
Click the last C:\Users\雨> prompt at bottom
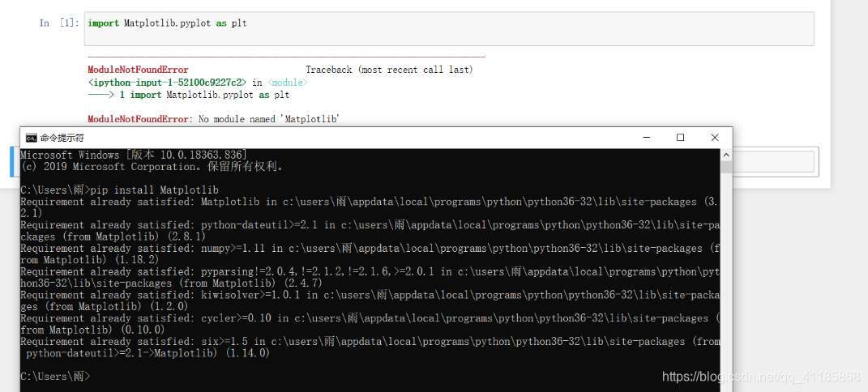click(x=55, y=377)
